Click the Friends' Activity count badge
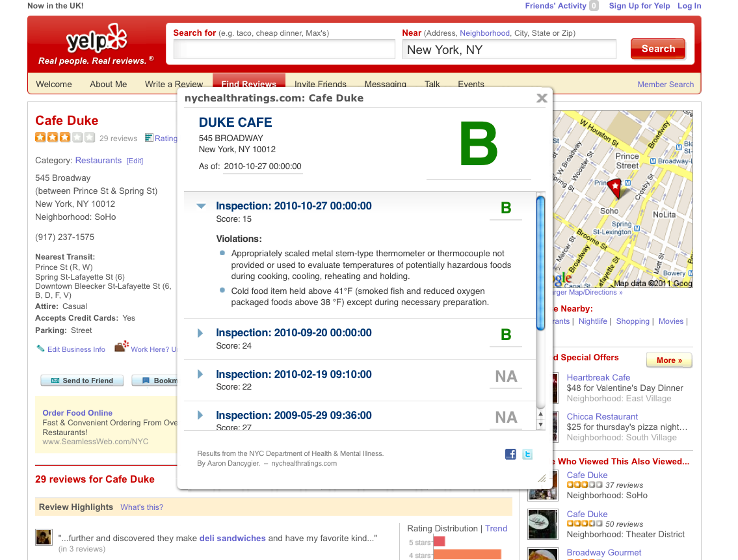The height and width of the screenshot is (560, 738). coord(594,6)
